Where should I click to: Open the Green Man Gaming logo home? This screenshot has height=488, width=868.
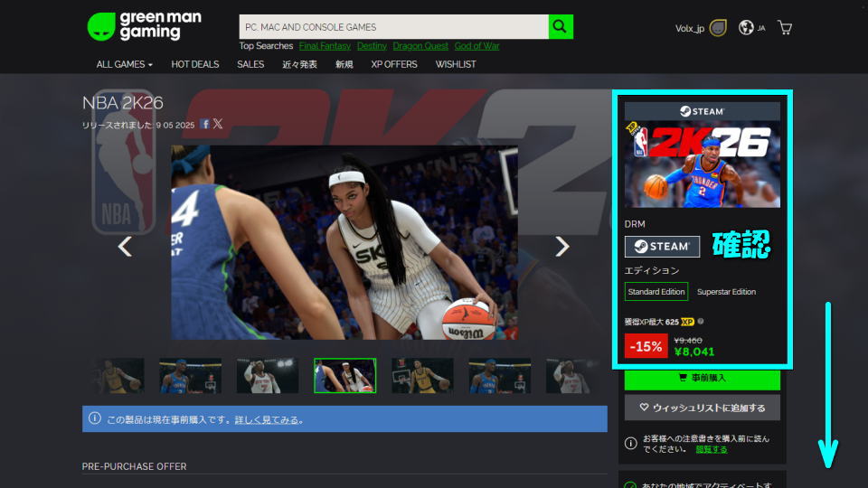tap(145, 26)
